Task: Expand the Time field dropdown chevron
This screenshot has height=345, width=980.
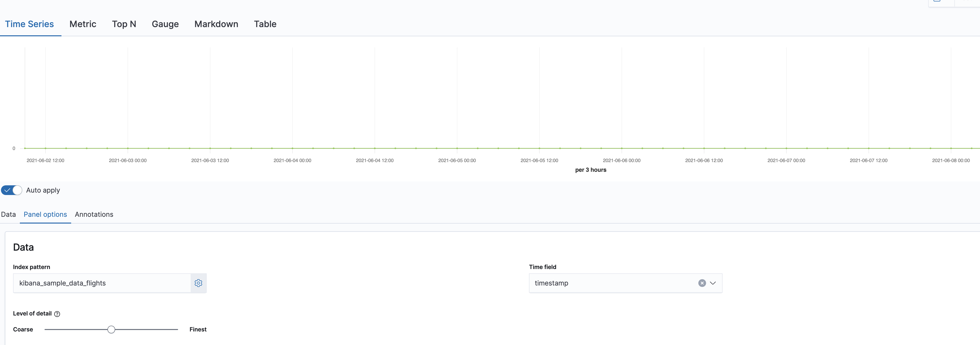Action: click(x=713, y=283)
